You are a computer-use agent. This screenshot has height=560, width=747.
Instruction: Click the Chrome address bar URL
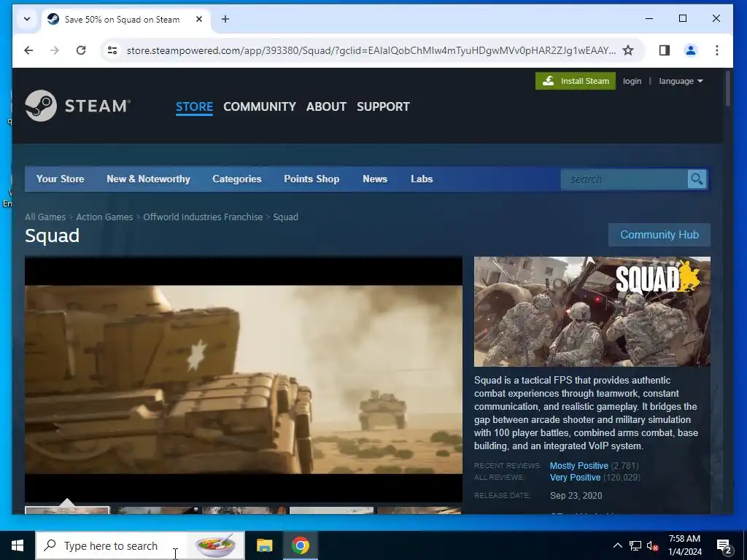coord(371,50)
